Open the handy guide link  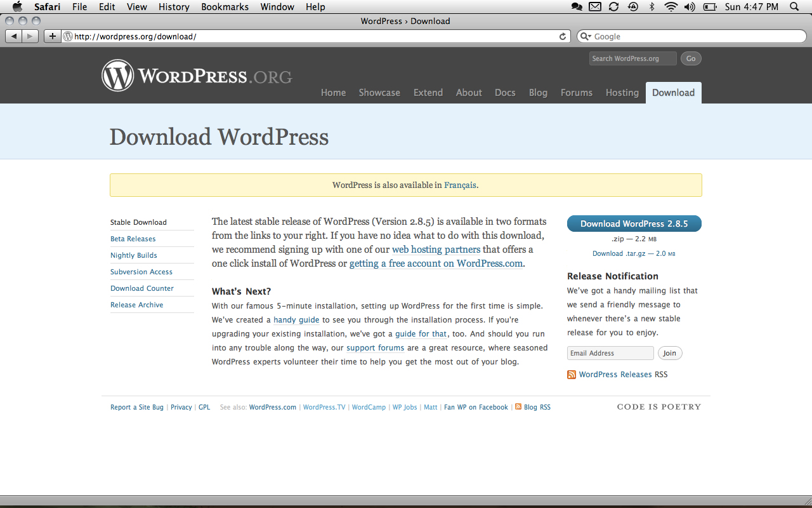(296, 320)
